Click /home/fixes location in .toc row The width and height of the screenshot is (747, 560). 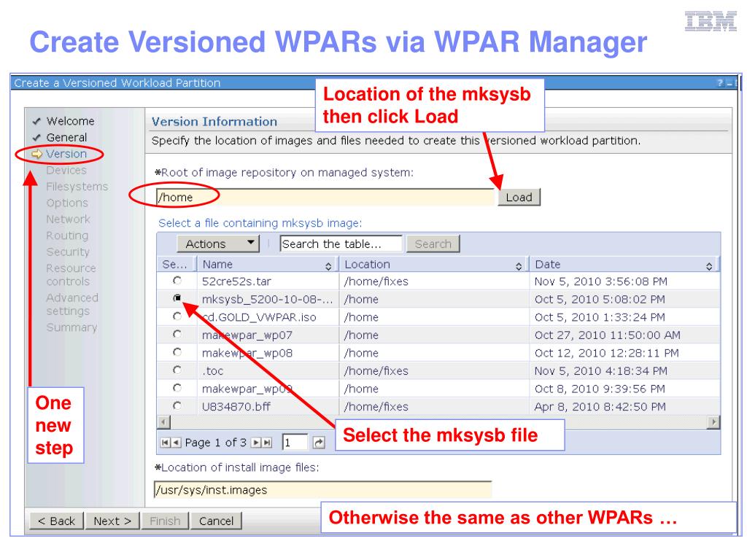(x=376, y=371)
